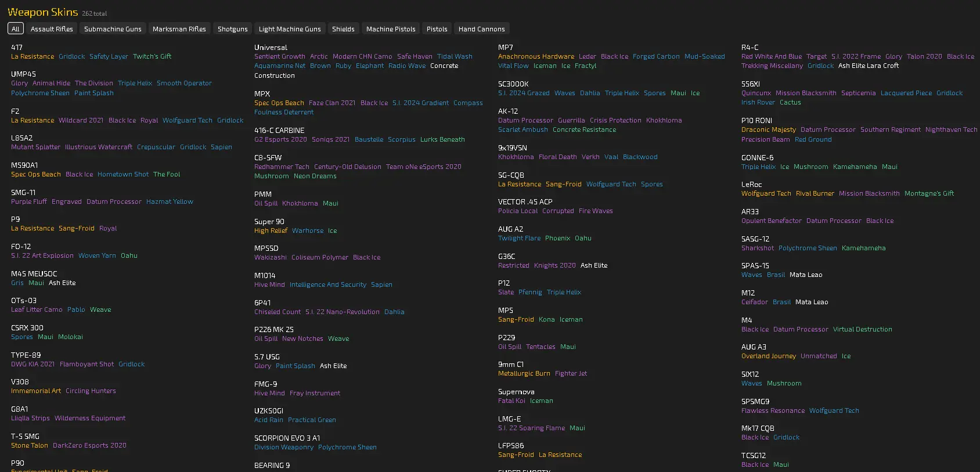Open the Red White And Blue skin

[772, 56]
